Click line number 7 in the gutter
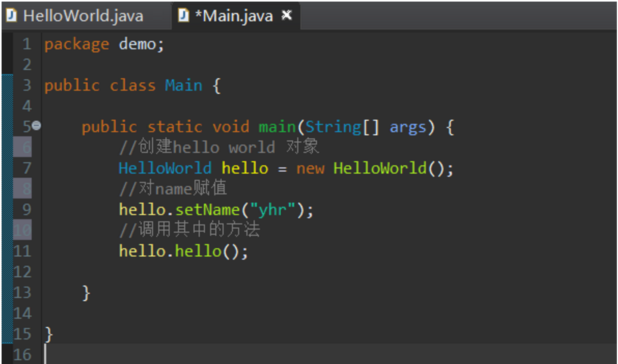This screenshot has width=618, height=364. pos(26,168)
